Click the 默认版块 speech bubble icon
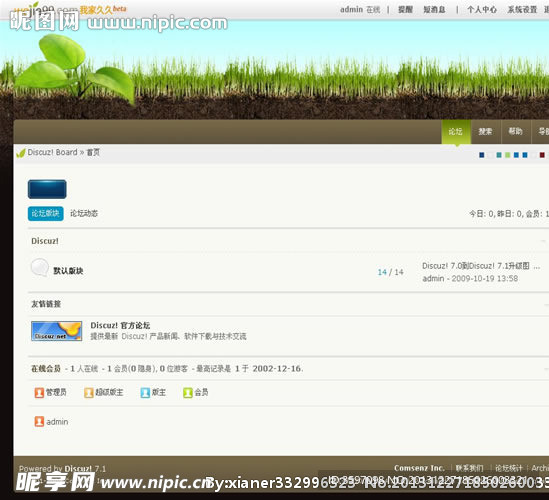The image size is (549, 500). (x=40, y=268)
